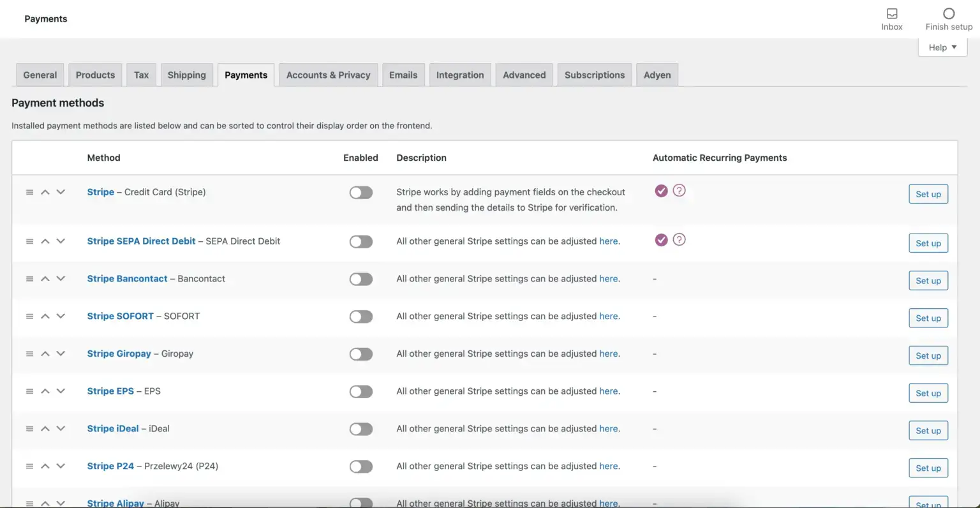The height and width of the screenshot is (508, 980).
Task: Click drag handle of Stripe SEPA Direct Debit
Action: coord(29,241)
